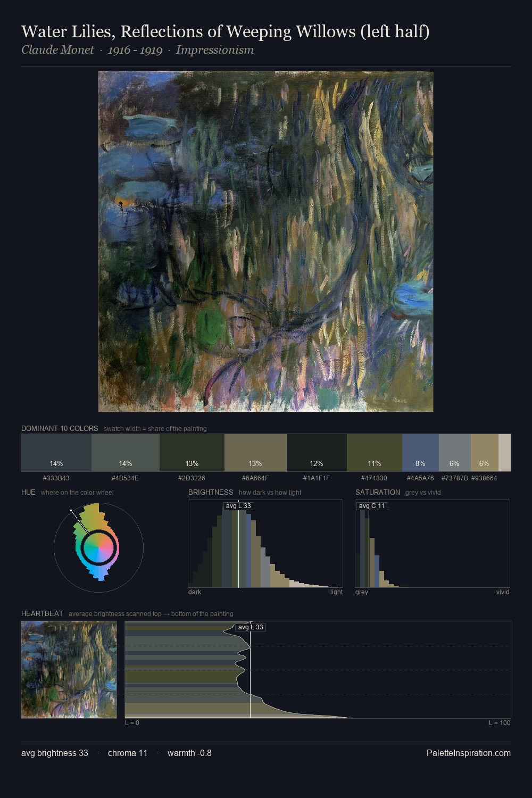Image resolution: width=532 pixels, height=798 pixels.
Task: Click the DOMINANT 10 COLORS heading
Action: pyautogui.click(x=60, y=428)
